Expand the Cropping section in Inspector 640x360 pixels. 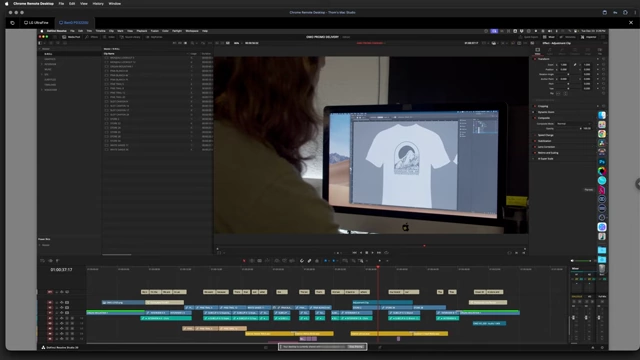[x=543, y=106]
